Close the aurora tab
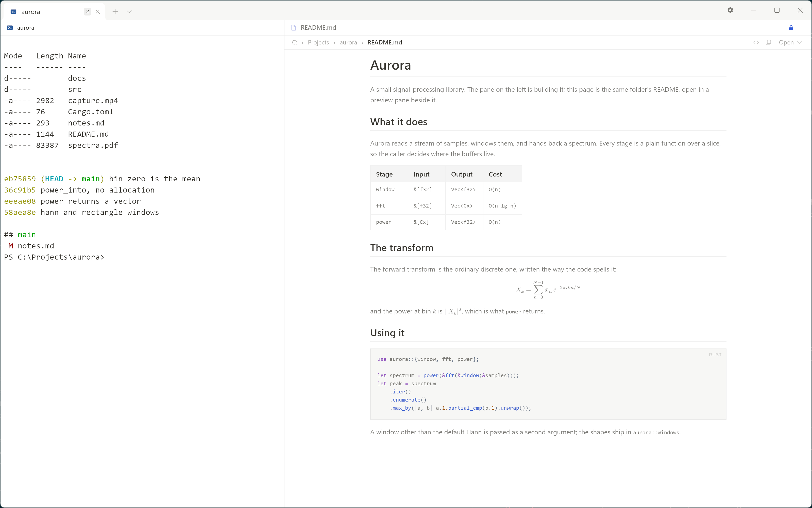Screen dimensions: 812x508 tap(98, 12)
